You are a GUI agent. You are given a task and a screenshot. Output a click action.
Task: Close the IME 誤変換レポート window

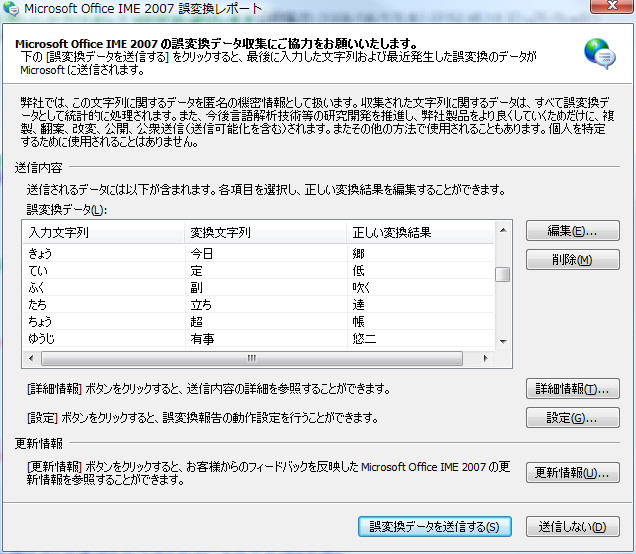coord(612,6)
